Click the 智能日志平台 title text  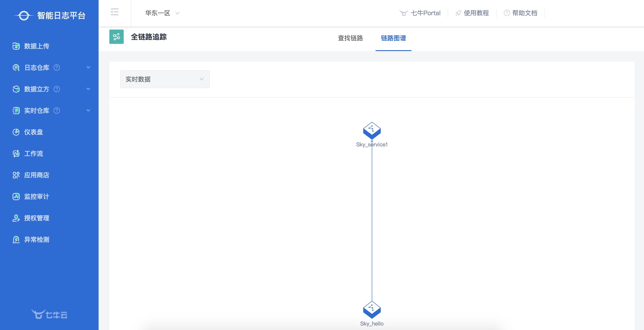point(61,15)
